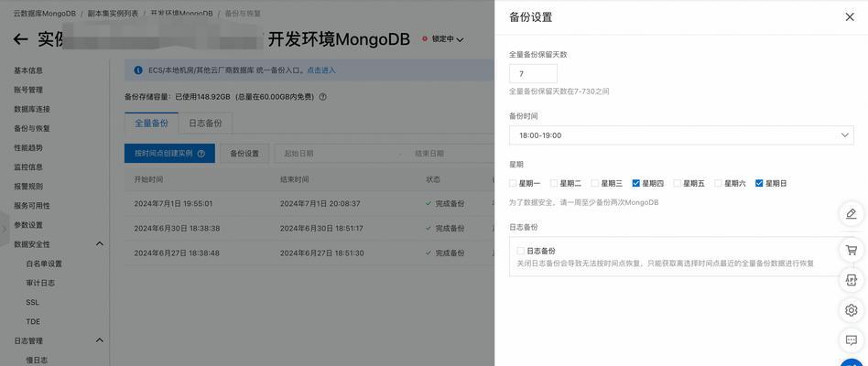This screenshot has height=366, width=868.
Task: Open 报警规则 in the sidebar
Action: [x=28, y=187]
